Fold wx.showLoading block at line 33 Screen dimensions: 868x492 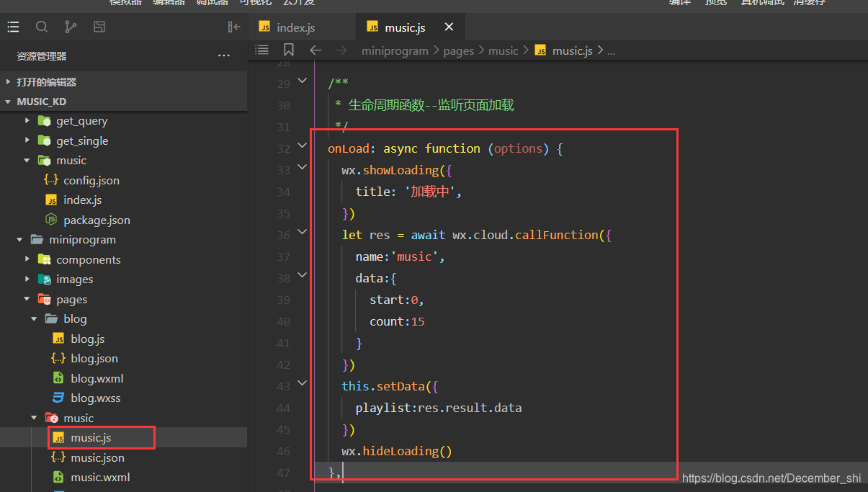point(302,167)
